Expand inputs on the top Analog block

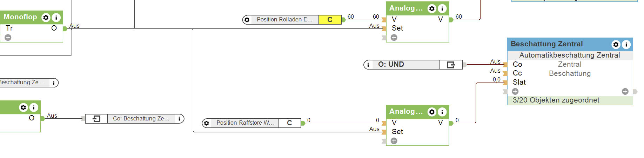394,38
